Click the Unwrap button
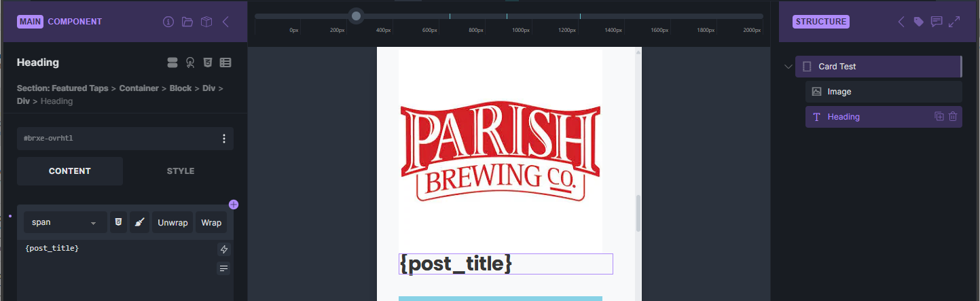The height and width of the screenshot is (301, 980). click(x=173, y=222)
